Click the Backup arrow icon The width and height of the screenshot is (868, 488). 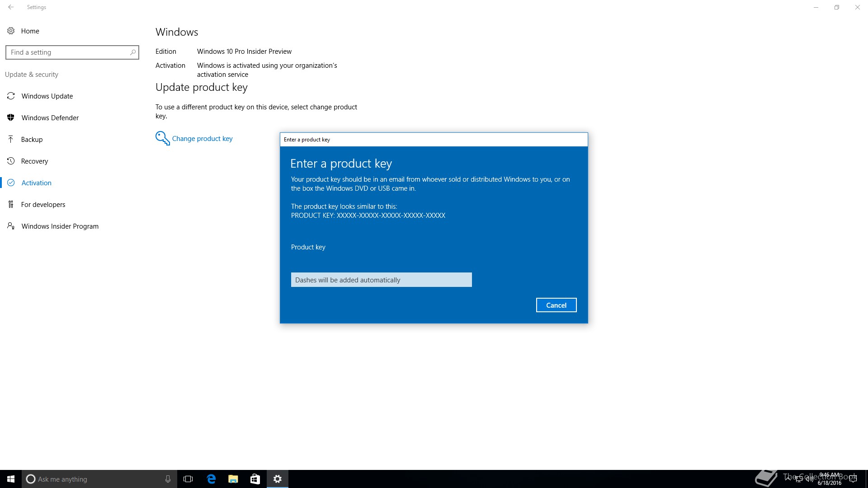pyautogui.click(x=11, y=139)
